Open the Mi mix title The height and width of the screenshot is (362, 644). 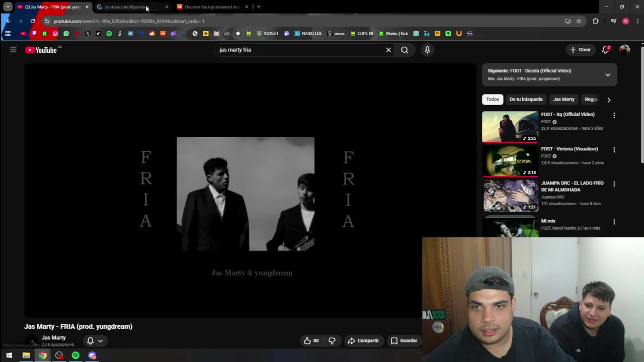tap(548, 221)
